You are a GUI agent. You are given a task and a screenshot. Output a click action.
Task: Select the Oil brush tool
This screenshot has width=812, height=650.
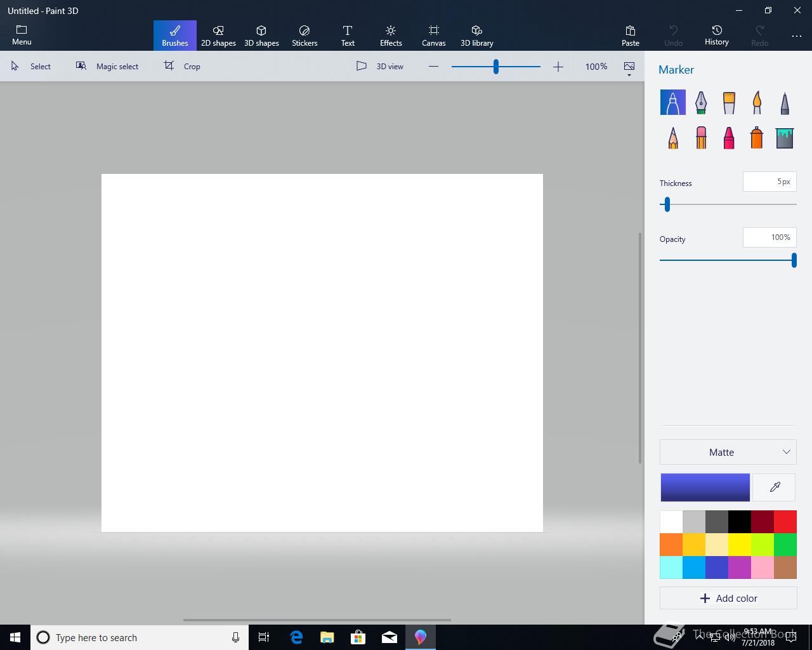coord(729,102)
